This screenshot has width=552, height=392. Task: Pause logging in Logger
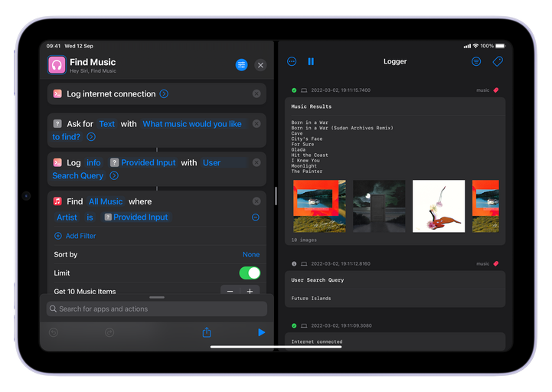311,62
